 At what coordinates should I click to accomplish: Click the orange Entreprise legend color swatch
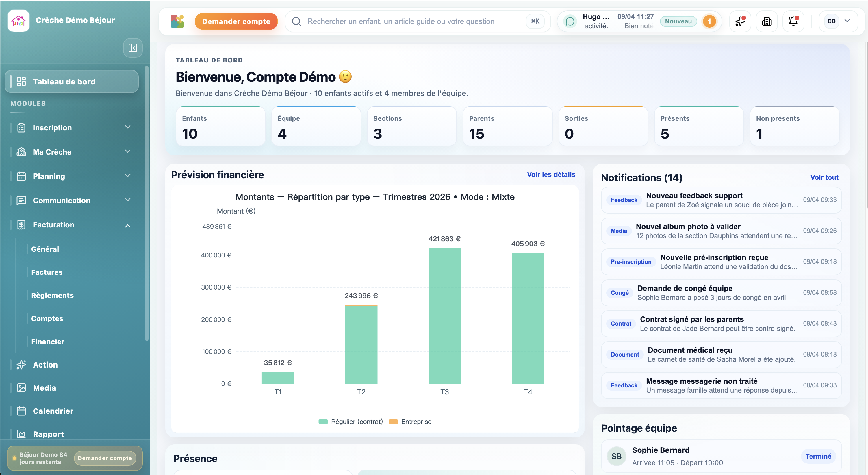pyautogui.click(x=393, y=421)
